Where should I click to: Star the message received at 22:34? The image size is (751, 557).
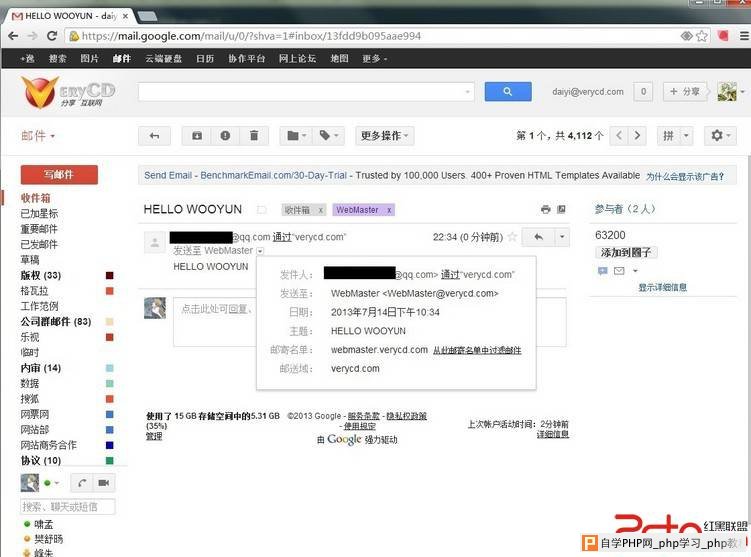pyautogui.click(x=512, y=237)
